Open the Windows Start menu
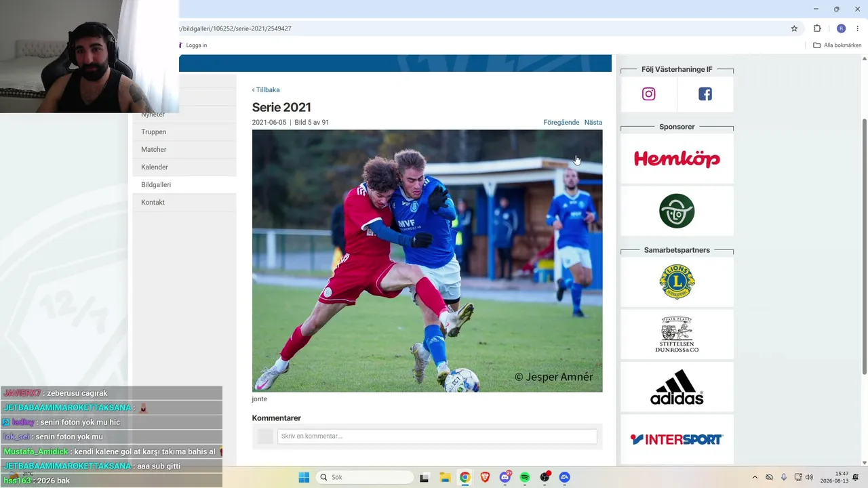868x488 pixels. tap(304, 477)
